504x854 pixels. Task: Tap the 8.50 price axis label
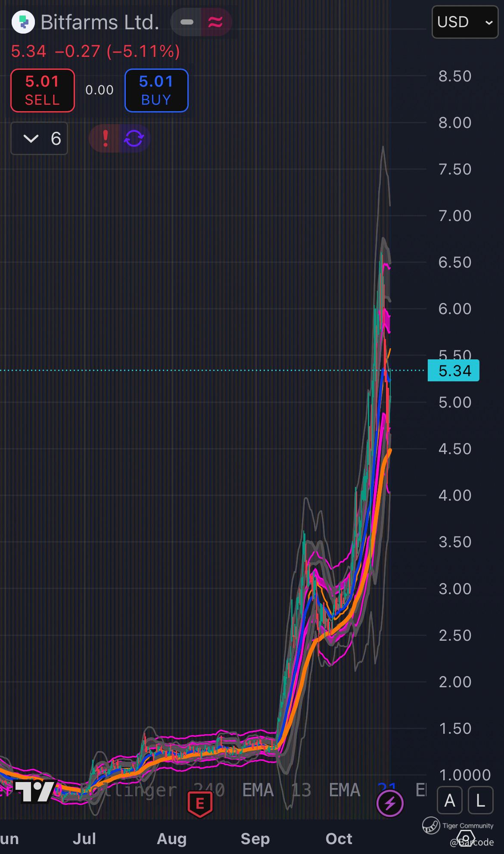(x=455, y=76)
